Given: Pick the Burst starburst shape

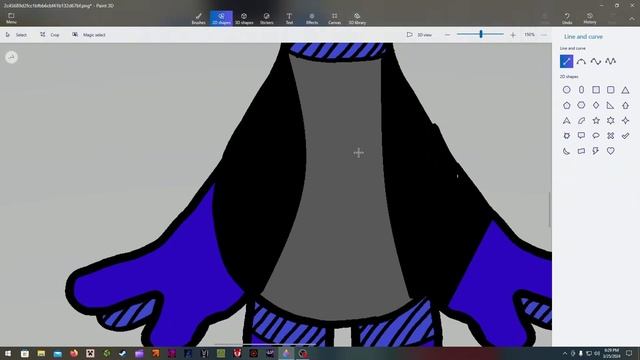Looking at the screenshot, I should click(567, 136).
